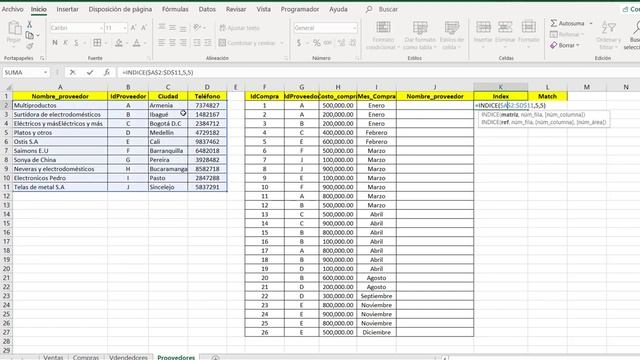Switch to the Fórmulas tab
This screenshot has width=640, height=360.
(x=175, y=9)
